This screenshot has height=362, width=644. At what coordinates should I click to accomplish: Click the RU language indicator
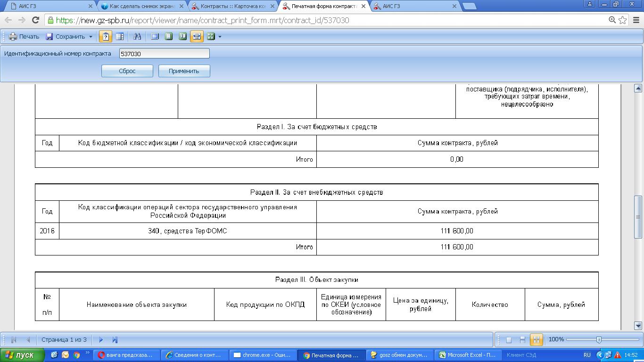coord(587,355)
